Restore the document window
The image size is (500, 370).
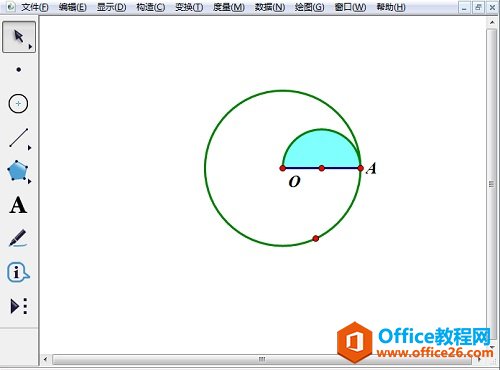478,7
